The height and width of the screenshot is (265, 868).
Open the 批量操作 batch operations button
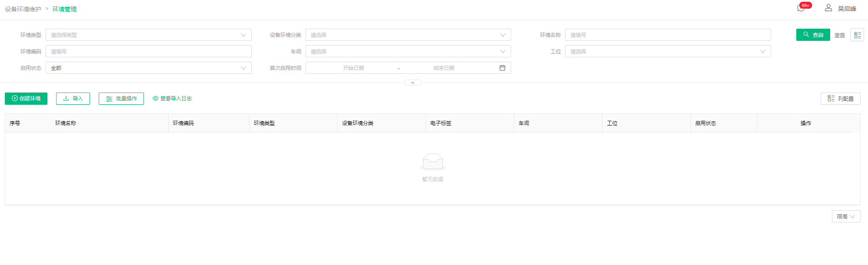click(x=121, y=99)
